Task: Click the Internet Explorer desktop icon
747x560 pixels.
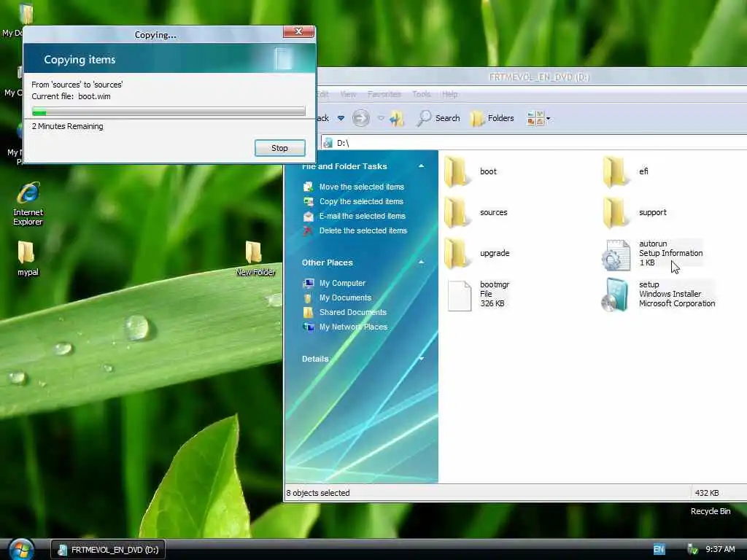Action: [x=28, y=203]
